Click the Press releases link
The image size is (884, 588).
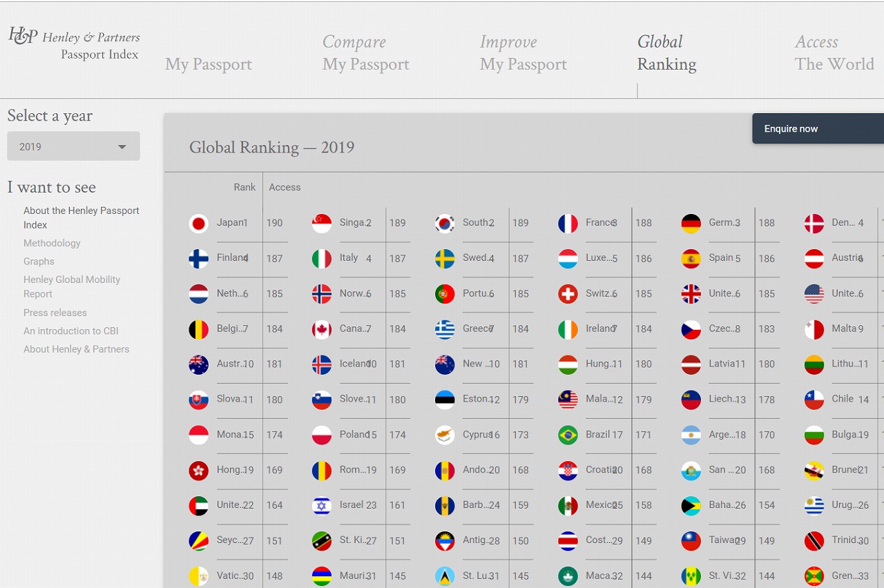point(55,313)
